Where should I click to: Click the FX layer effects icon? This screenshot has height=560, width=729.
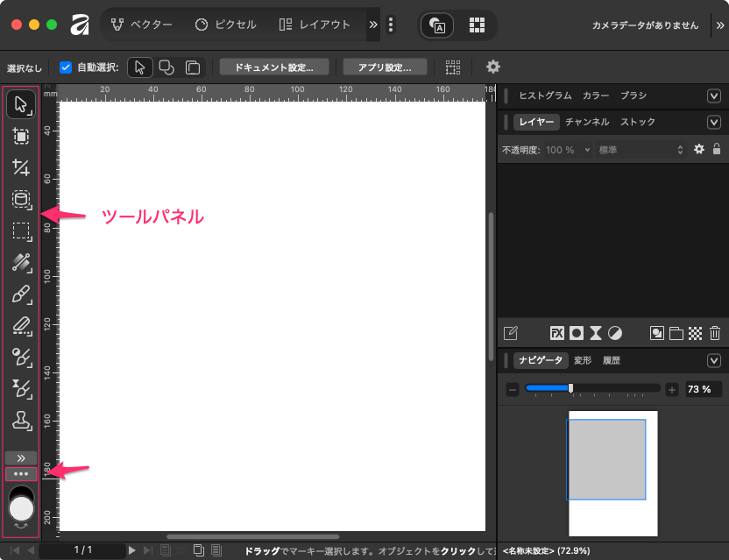pyautogui.click(x=556, y=333)
